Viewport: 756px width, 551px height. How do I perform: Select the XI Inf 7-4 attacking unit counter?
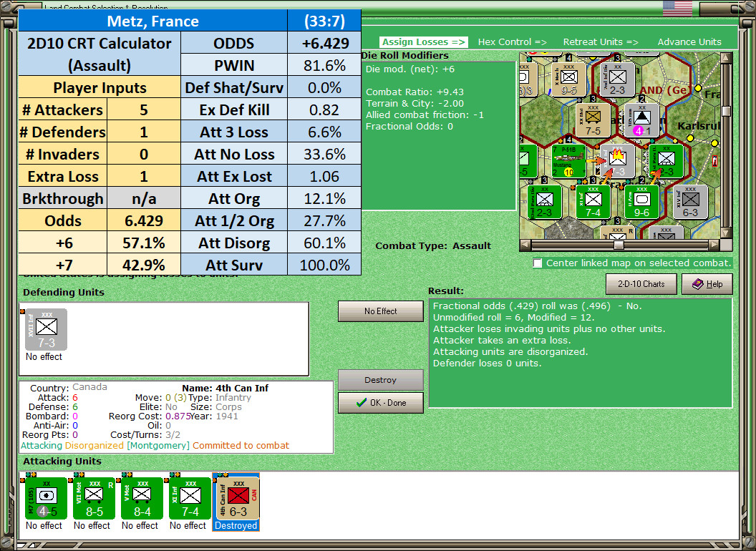tap(190, 498)
